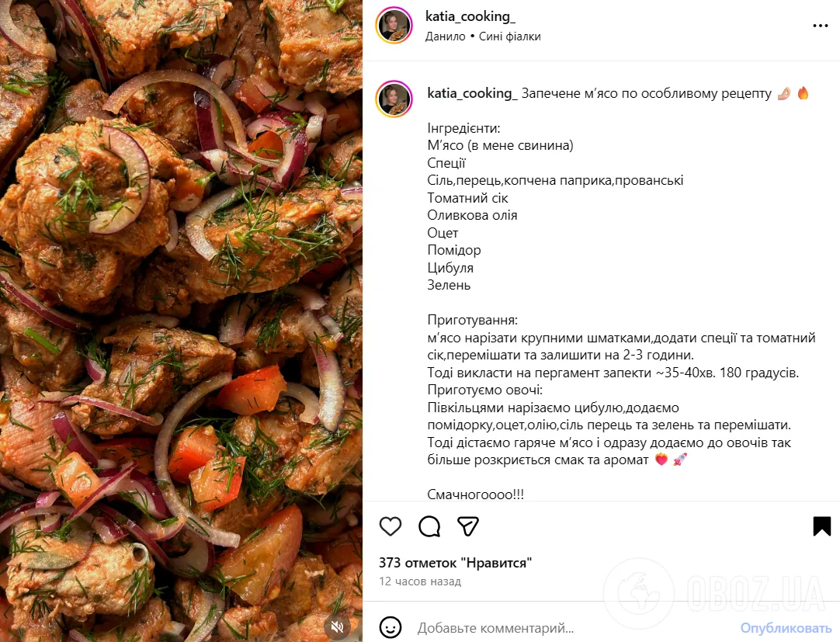Open comments via speech bubble icon
The height and width of the screenshot is (642, 840).
[x=429, y=526]
